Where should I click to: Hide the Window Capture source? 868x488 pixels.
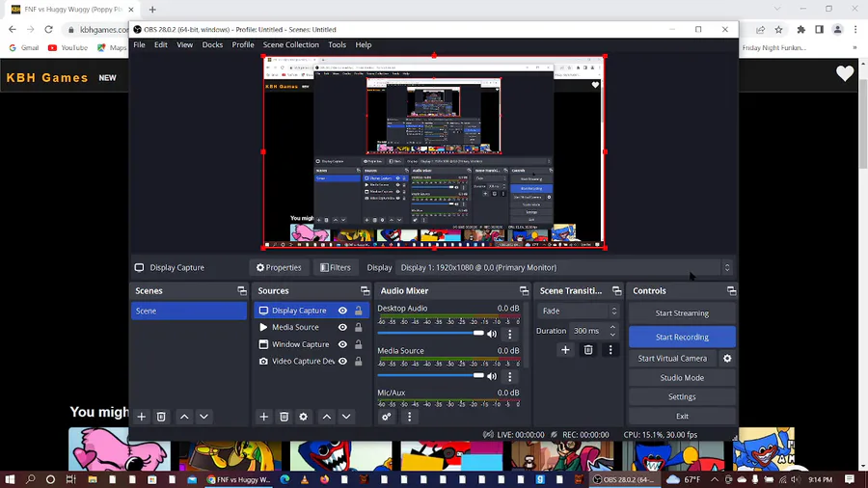[x=342, y=344]
